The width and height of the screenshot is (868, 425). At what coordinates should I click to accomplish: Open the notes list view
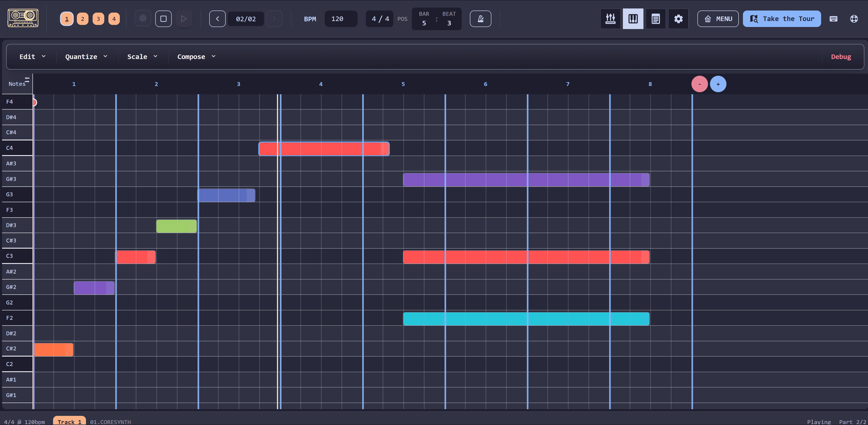pos(655,19)
